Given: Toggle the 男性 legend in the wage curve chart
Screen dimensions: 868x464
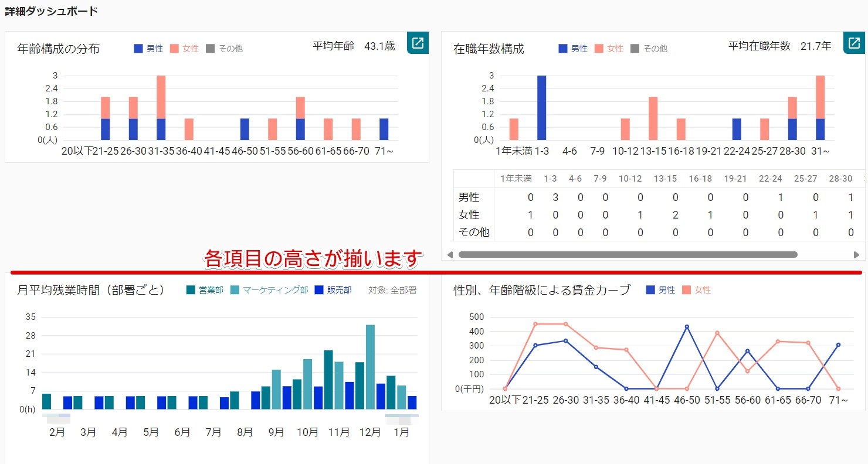Looking at the screenshot, I should pos(660,290).
